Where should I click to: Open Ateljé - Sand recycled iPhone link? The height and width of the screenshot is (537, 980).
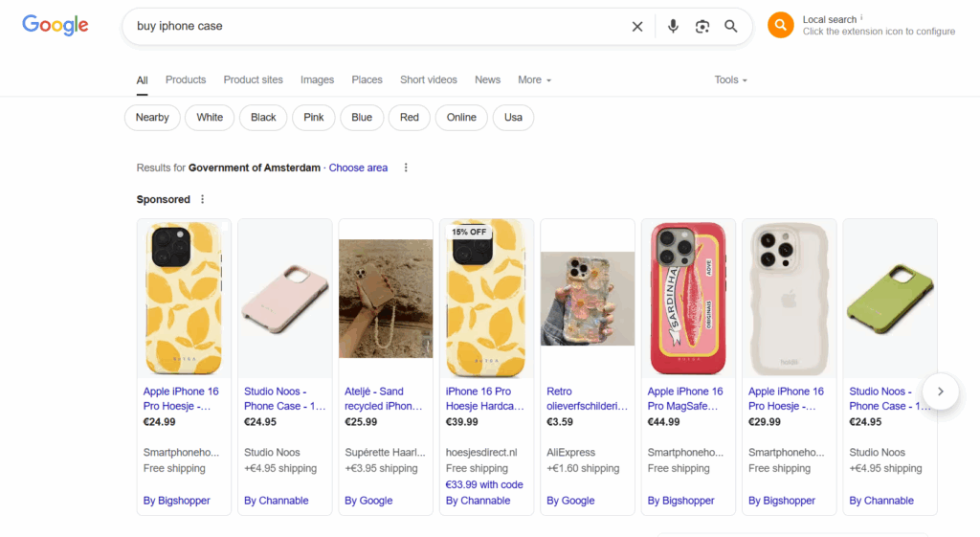(383, 399)
